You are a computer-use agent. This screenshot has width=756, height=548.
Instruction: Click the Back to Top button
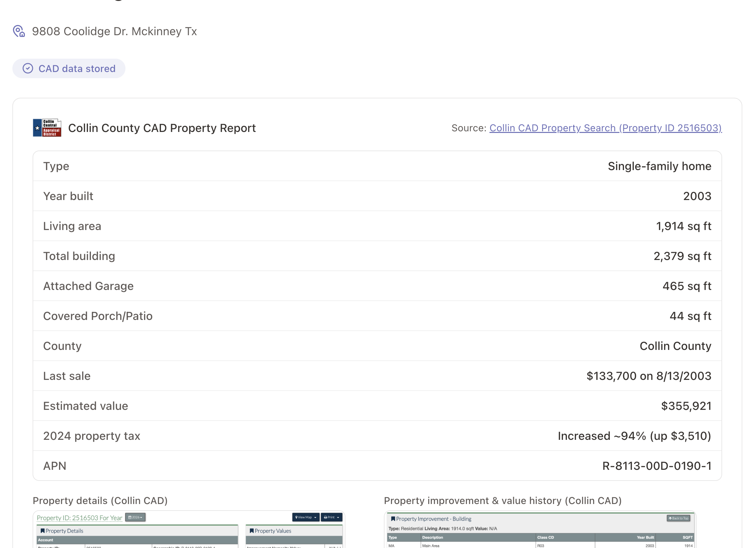[678, 518]
